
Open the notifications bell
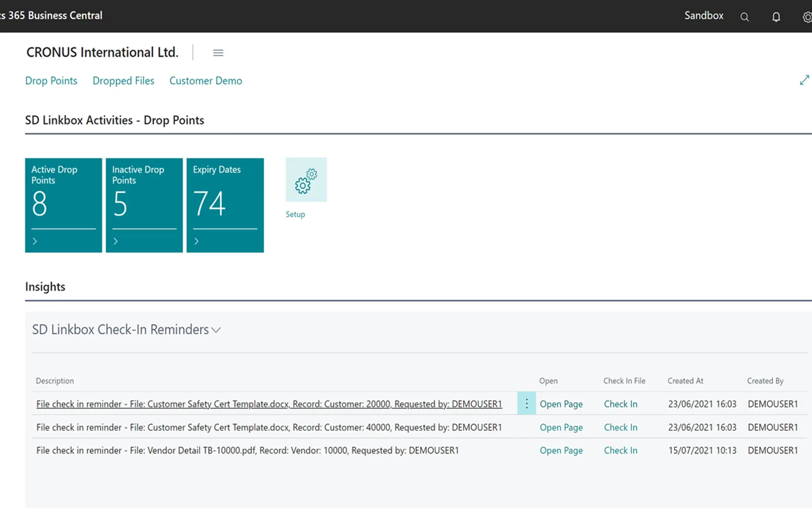coord(776,17)
